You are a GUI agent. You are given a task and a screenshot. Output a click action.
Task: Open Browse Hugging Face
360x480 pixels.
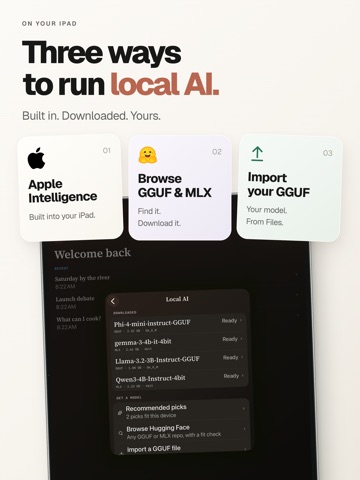(x=182, y=432)
